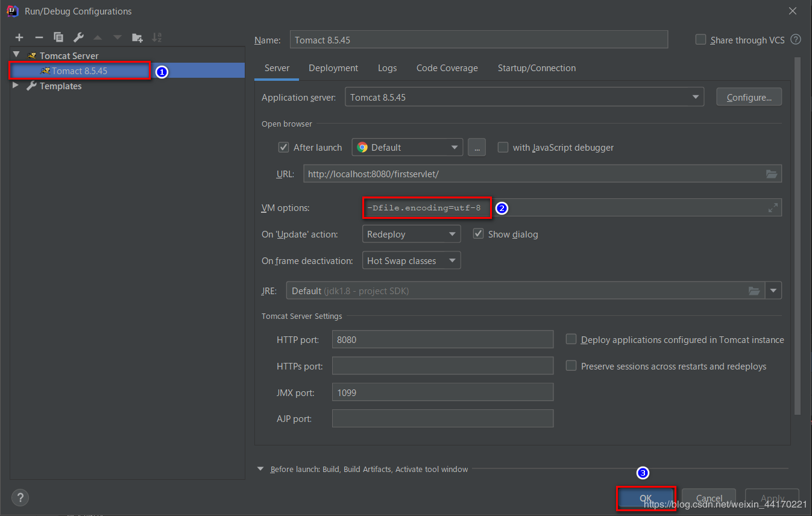Click the ellipsis browser selection button
812x516 pixels.
tap(476, 147)
